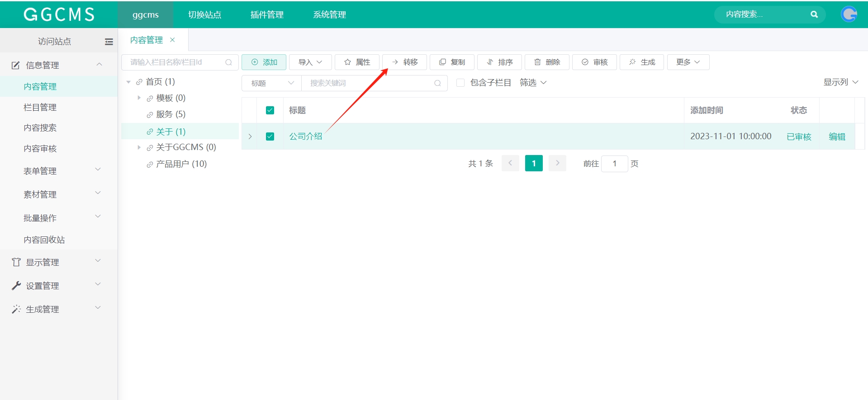This screenshot has width=868, height=400.
Task: Click the next page arrow
Action: point(557,163)
